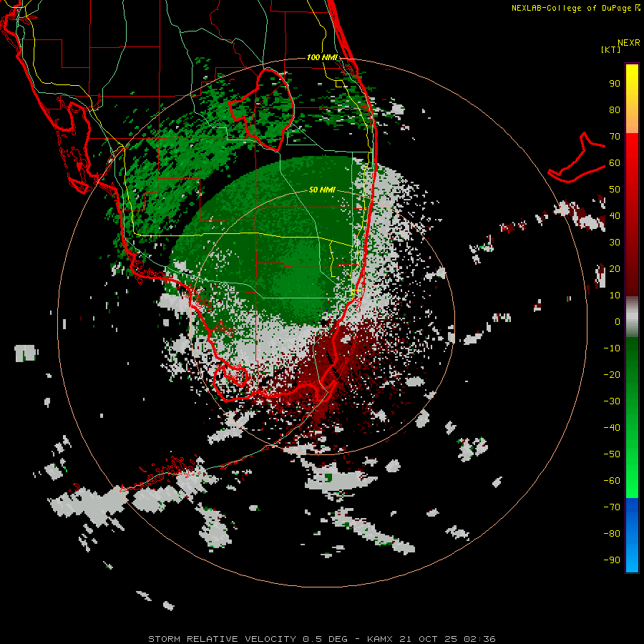Click the 100 NMI range ring label
Screen dimensions: 644x644
pyautogui.click(x=321, y=57)
